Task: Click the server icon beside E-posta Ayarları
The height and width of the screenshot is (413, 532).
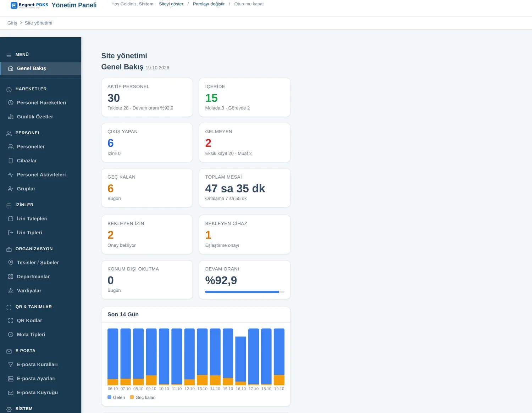Action: [x=11, y=379]
